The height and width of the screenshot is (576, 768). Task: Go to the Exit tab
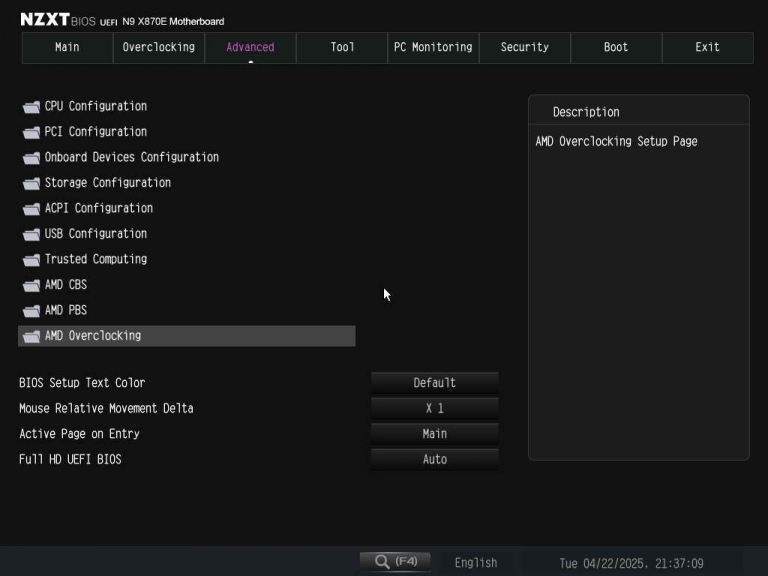pyautogui.click(x=708, y=48)
